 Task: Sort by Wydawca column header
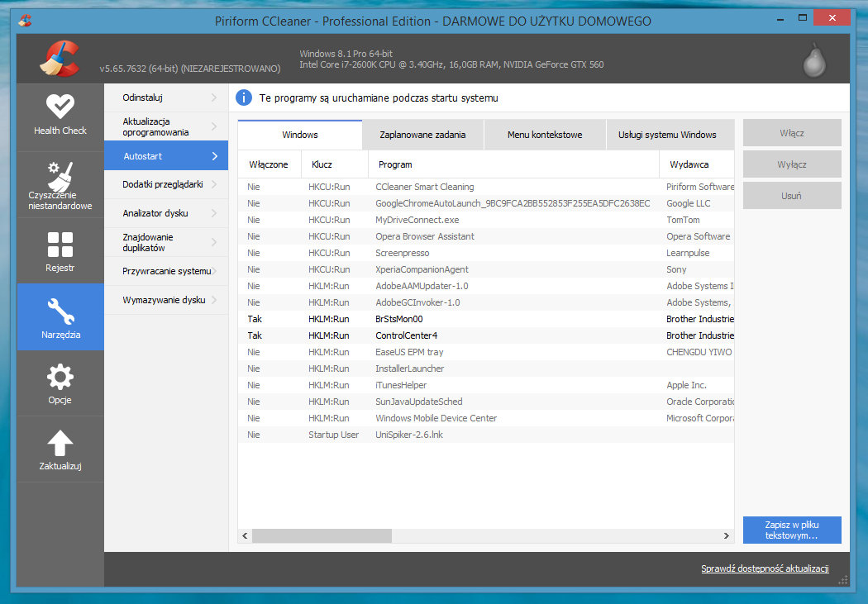697,164
